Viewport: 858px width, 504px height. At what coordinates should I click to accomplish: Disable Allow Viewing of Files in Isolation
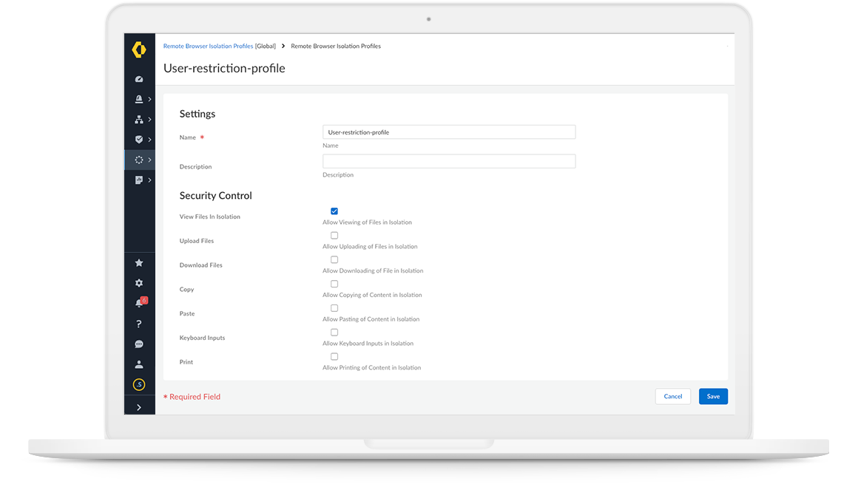click(334, 211)
